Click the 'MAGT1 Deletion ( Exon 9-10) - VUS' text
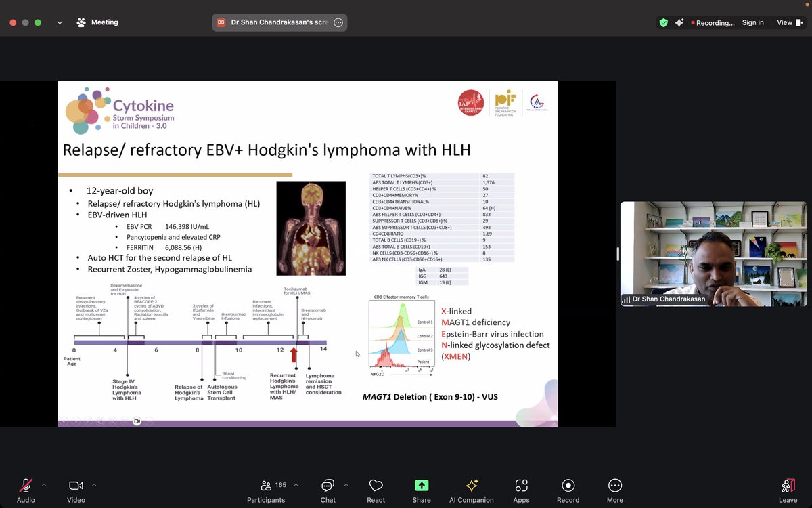The image size is (812, 508). (x=430, y=396)
